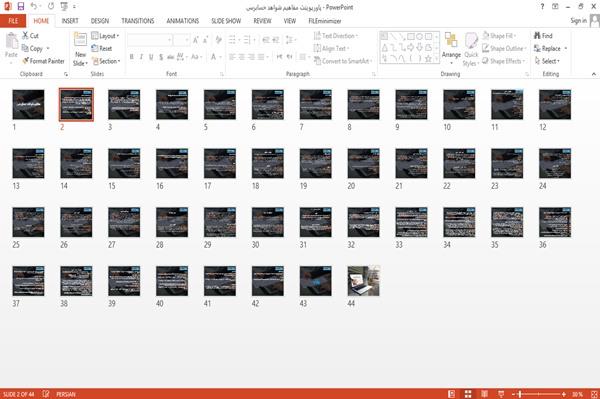
Task: Open the Section dropdown
Action: [x=106, y=61]
